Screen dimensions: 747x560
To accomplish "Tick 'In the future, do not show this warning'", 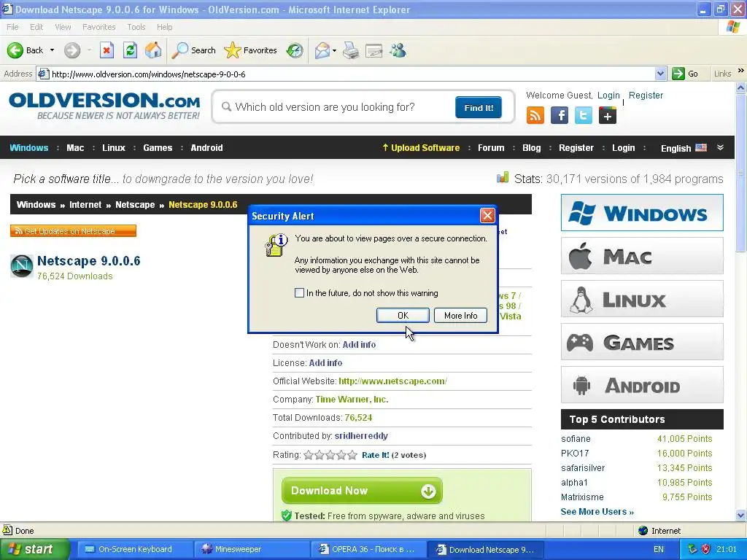I will [x=299, y=293].
